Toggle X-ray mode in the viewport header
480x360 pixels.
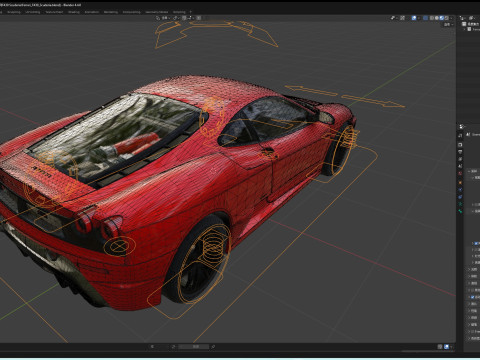(425, 18)
